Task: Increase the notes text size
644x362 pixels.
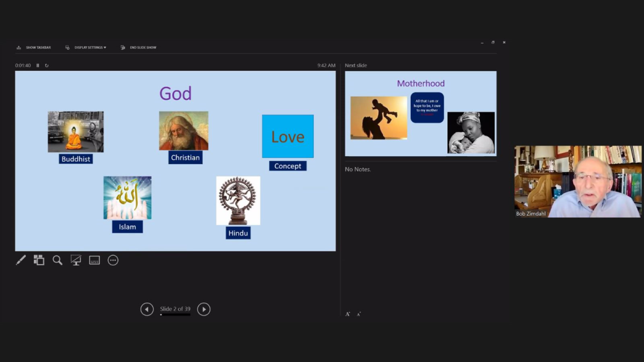Action: tap(348, 314)
